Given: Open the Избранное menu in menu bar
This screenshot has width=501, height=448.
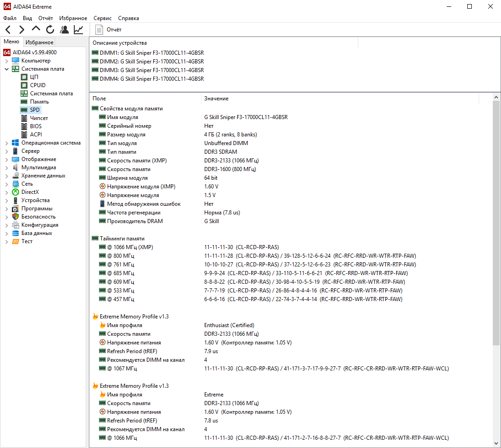Looking at the screenshot, I should [73, 18].
